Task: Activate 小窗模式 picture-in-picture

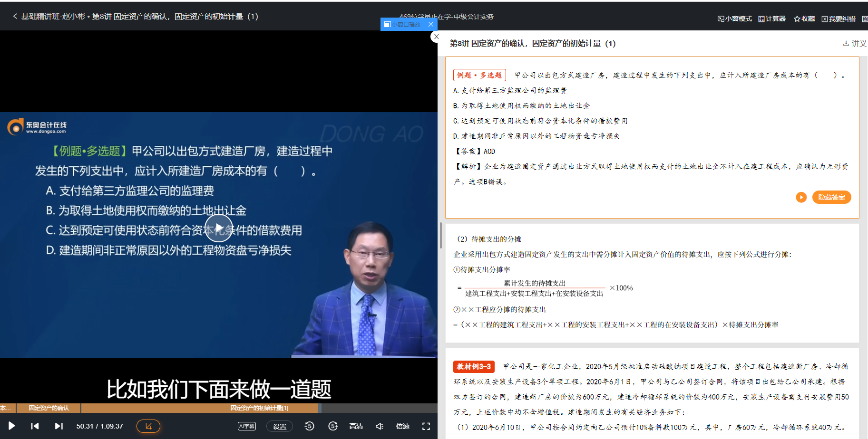Action: 734,18
